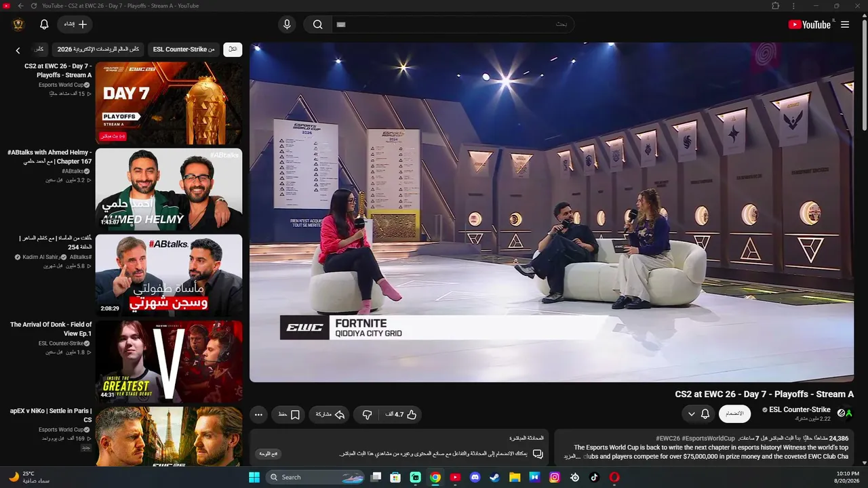This screenshot has width=868, height=488.
Task: Open the more actions three-dot button
Action: [258, 414]
